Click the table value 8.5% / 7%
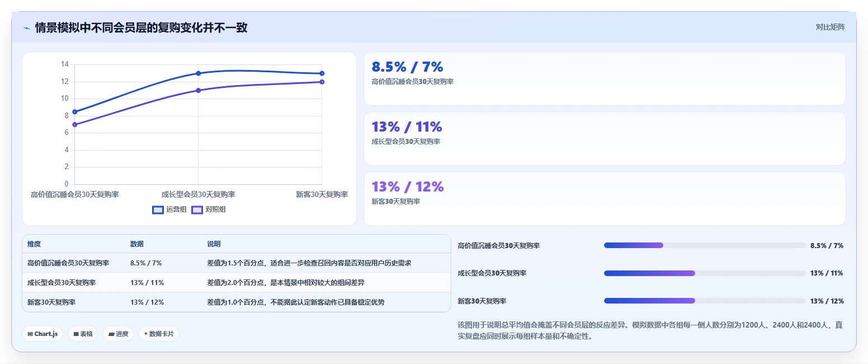 pyautogui.click(x=146, y=263)
